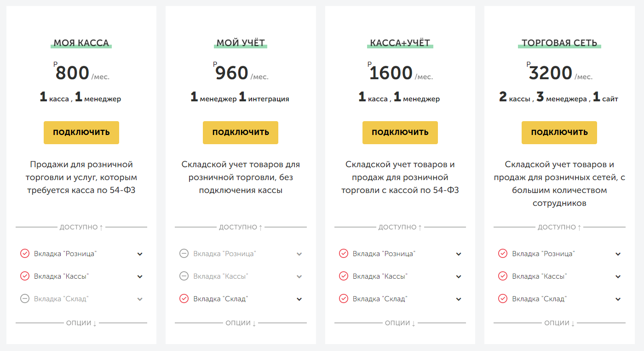The height and width of the screenshot is (351, 644).
Task: Click the grey minus icon beside "Розница" in Мой Учёт
Action: tap(184, 253)
